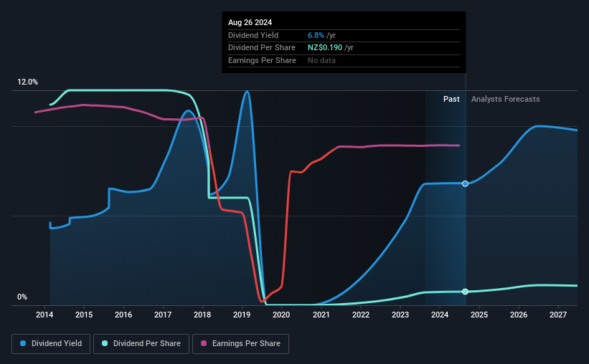Toggle the Earnings Per Share legend button
The image size is (589, 364).
(x=241, y=344)
